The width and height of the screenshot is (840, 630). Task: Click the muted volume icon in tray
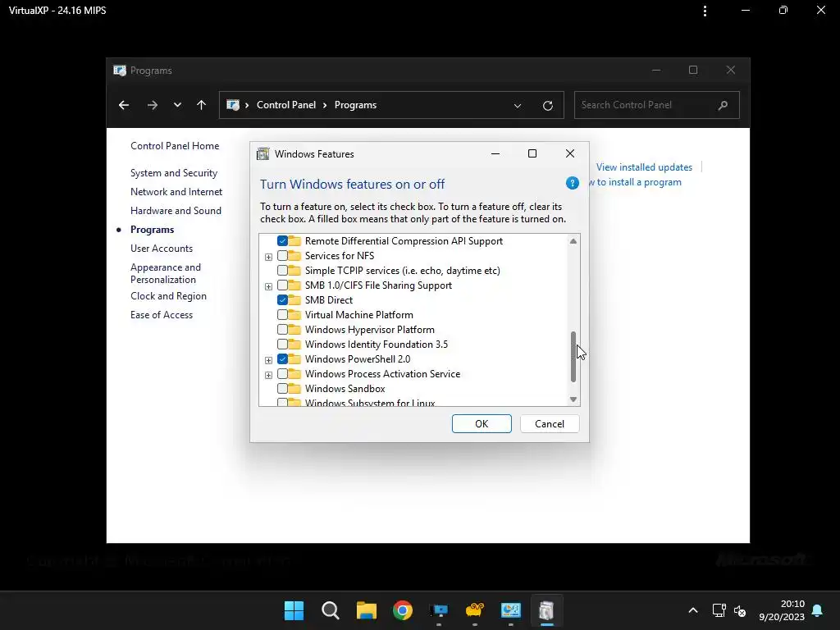coord(740,610)
